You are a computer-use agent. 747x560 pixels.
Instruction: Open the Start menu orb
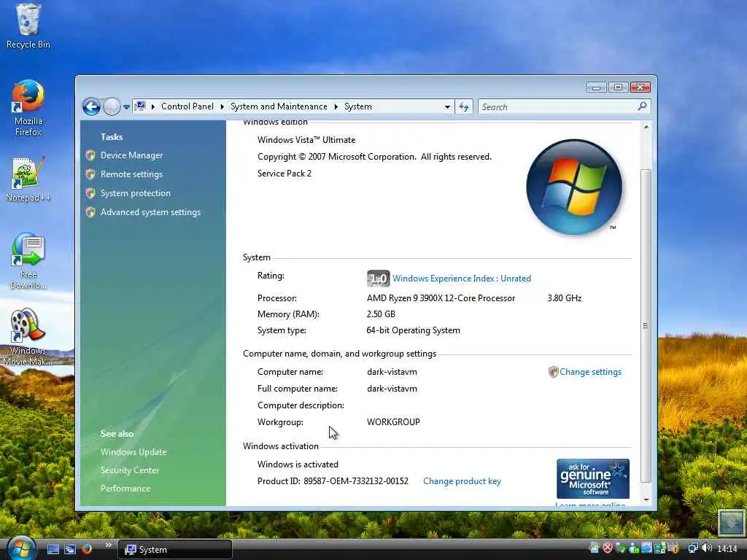(x=20, y=548)
